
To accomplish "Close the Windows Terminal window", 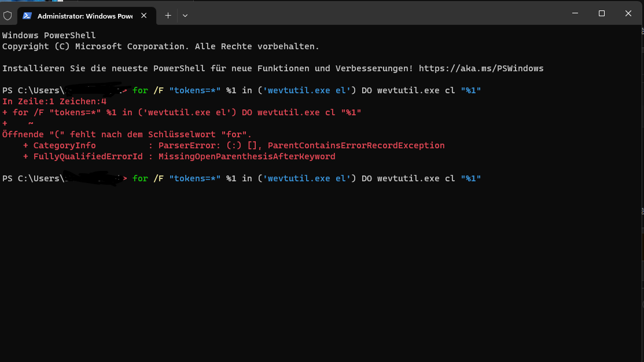I will tap(628, 13).
